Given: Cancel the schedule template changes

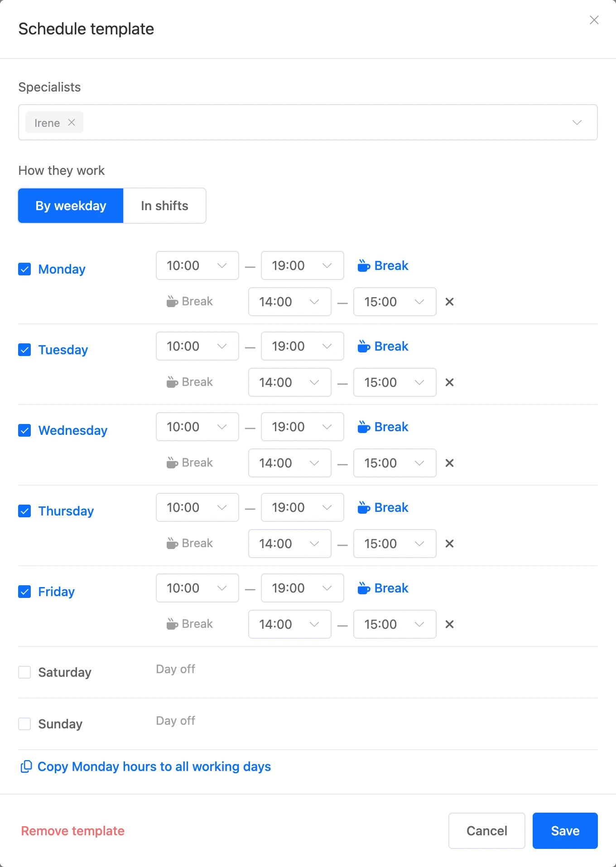Looking at the screenshot, I should coord(486,831).
